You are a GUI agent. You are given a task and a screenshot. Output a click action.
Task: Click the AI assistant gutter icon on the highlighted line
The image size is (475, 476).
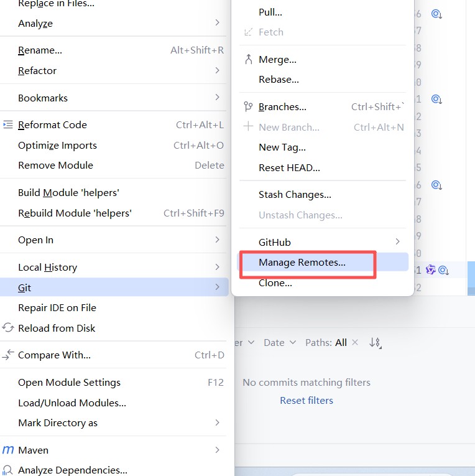tap(430, 269)
